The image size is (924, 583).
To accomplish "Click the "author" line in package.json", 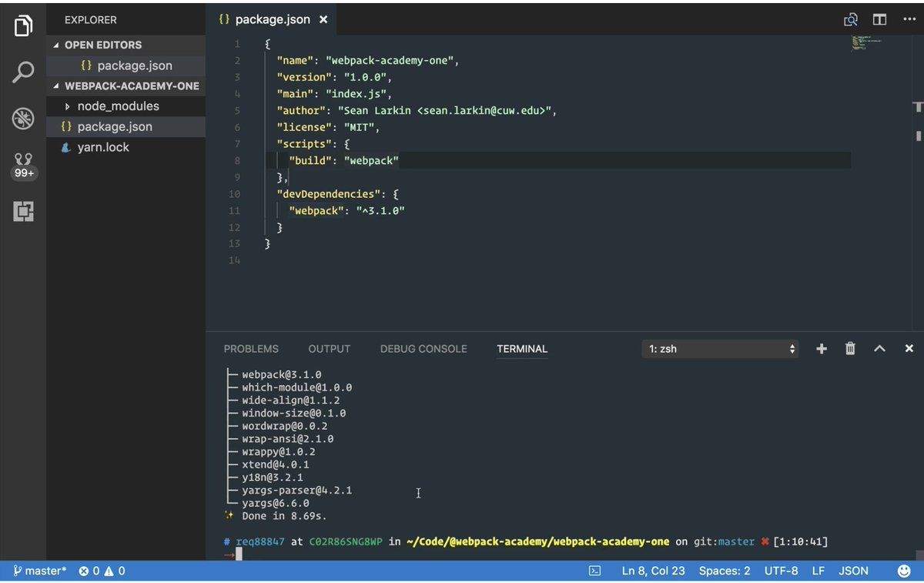I will (x=417, y=110).
